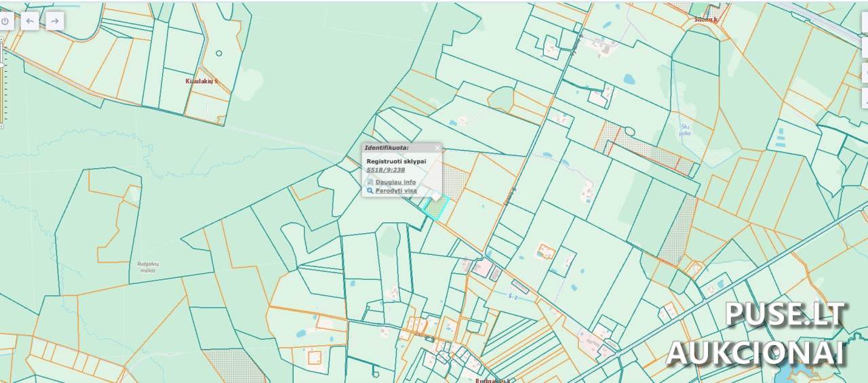Image resolution: width=868 pixels, height=383 pixels.
Task: Click the S-2 road label
Action: coord(513,297)
